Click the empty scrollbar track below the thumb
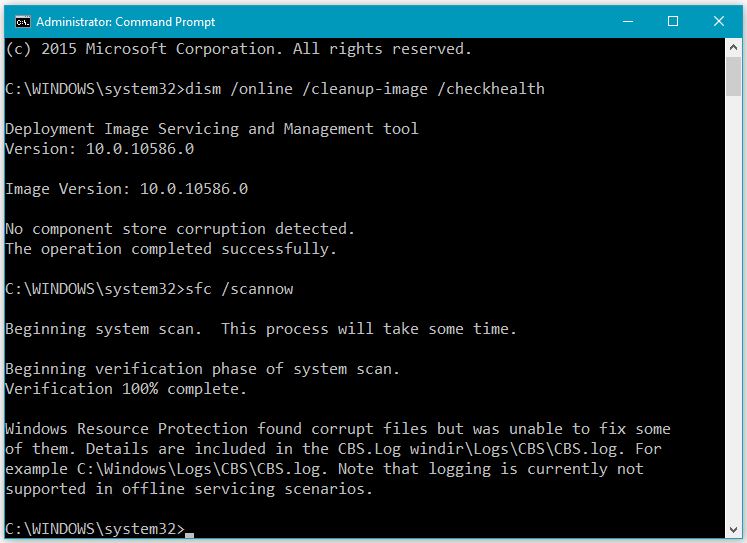The height and width of the screenshot is (543, 747). (733, 310)
